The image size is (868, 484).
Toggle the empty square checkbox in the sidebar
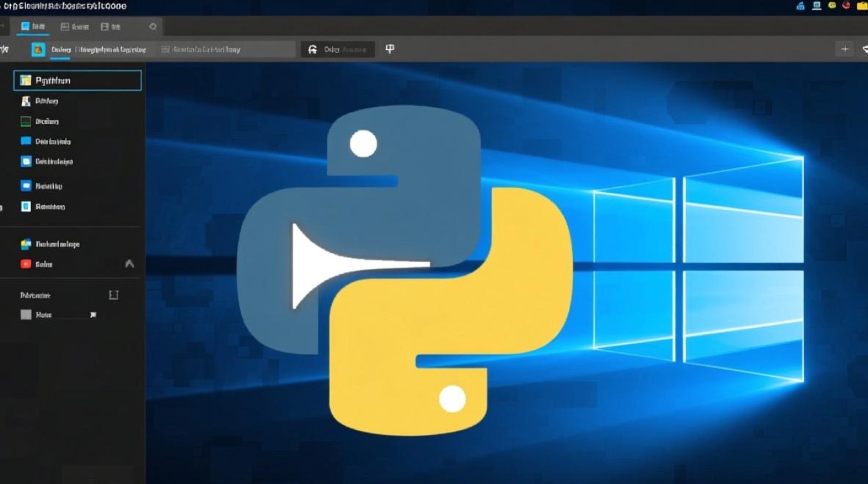point(114,295)
